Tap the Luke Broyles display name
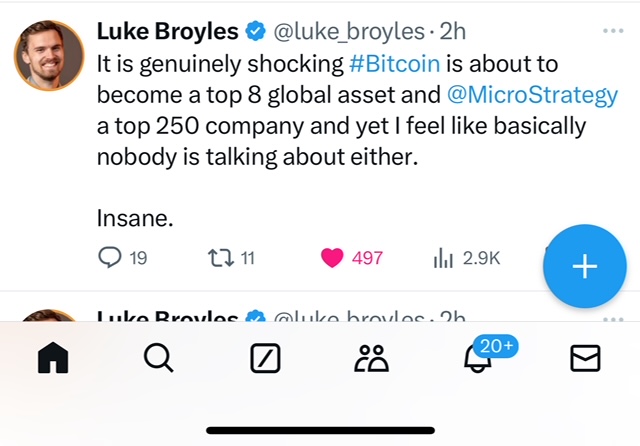Screen dimensions: 640x446 point(167,32)
